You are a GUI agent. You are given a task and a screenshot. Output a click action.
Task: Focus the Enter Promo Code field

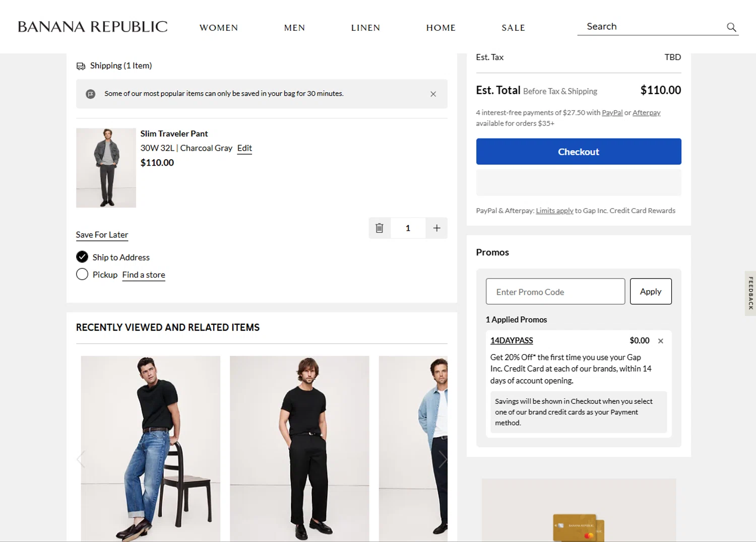point(555,291)
